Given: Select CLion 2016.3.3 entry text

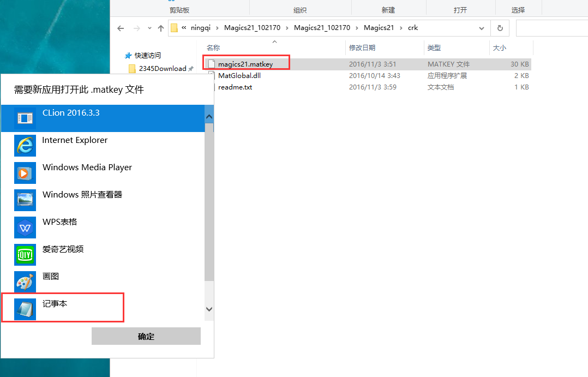Looking at the screenshot, I should [71, 113].
